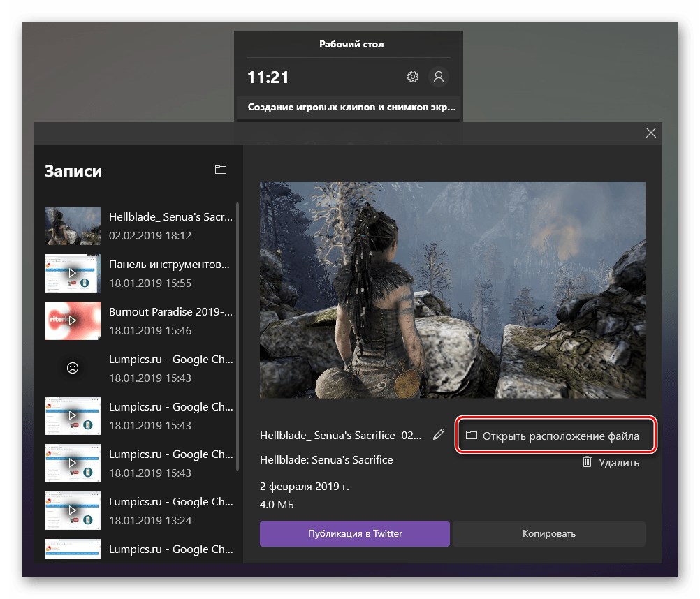Click the Рабочий стол header label

(x=351, y=44)
